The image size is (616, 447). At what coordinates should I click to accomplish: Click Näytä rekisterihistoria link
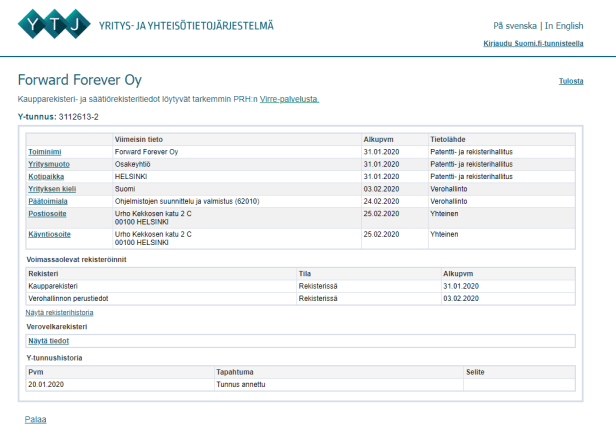click(59, 313)
